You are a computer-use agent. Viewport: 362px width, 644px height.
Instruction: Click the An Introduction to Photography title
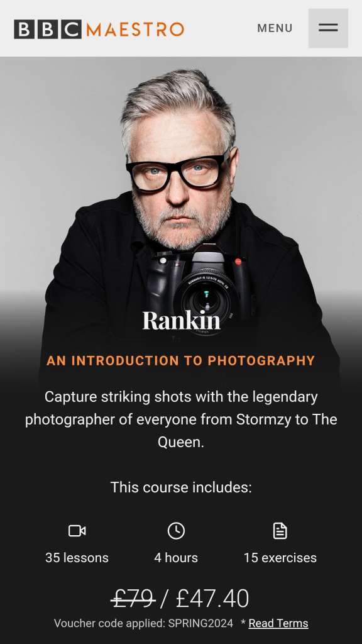click(181, 360)
